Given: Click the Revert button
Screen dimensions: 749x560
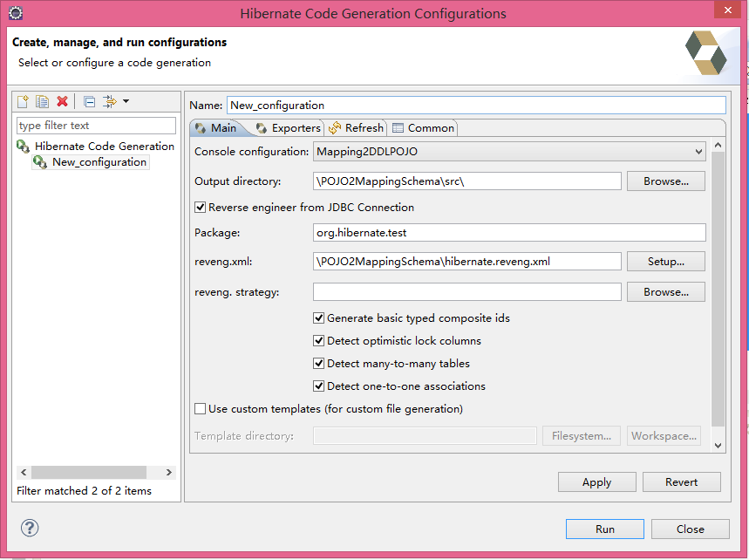Looking at the screenshot, I should [681, 482].
